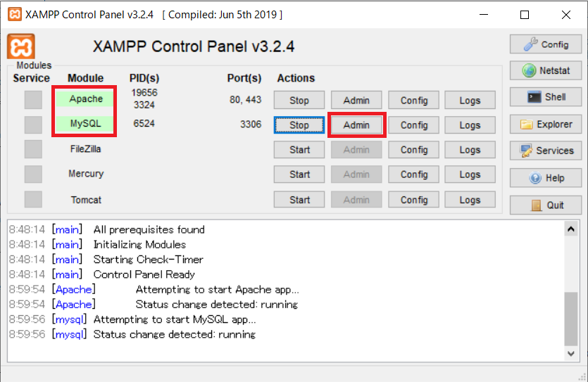Minimize the XAMPP window

(x=484, y=15)
